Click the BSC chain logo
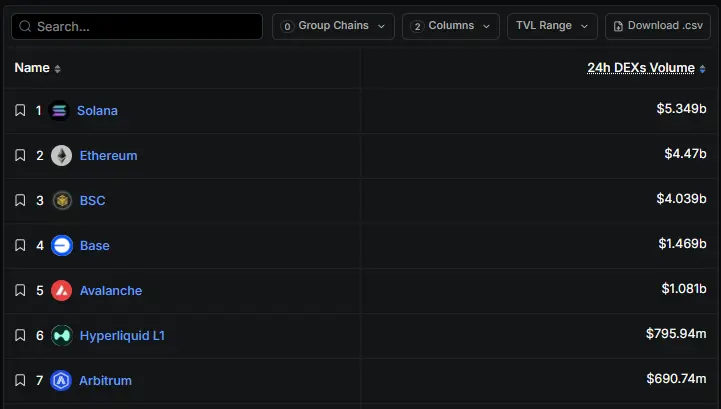 (x=62, y=200)
